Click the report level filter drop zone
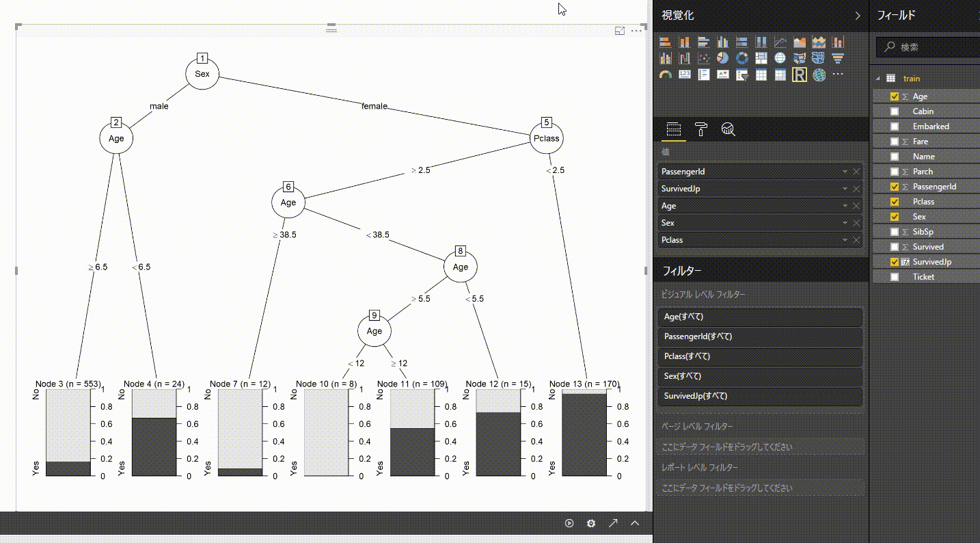This screenshot has width=980, height=543. (x=759, y=488)
